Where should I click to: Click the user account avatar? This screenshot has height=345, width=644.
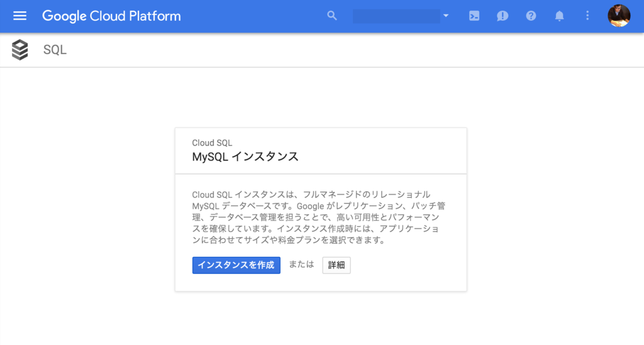pos(619,16)
